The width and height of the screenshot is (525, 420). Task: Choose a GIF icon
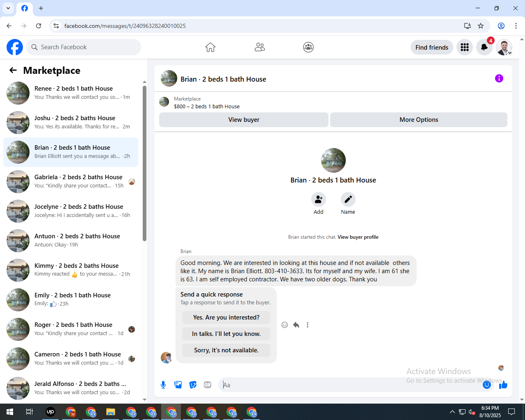click(x=208, y=385)
